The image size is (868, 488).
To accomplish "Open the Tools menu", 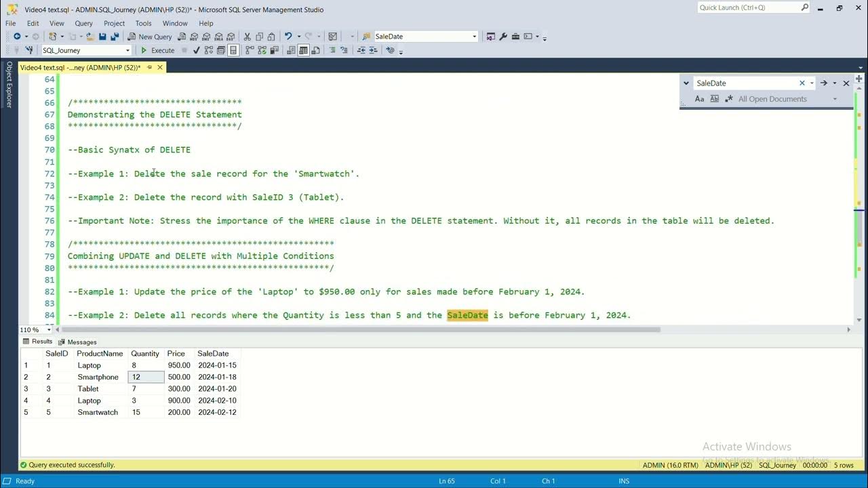I will click(x=143, y=23).
